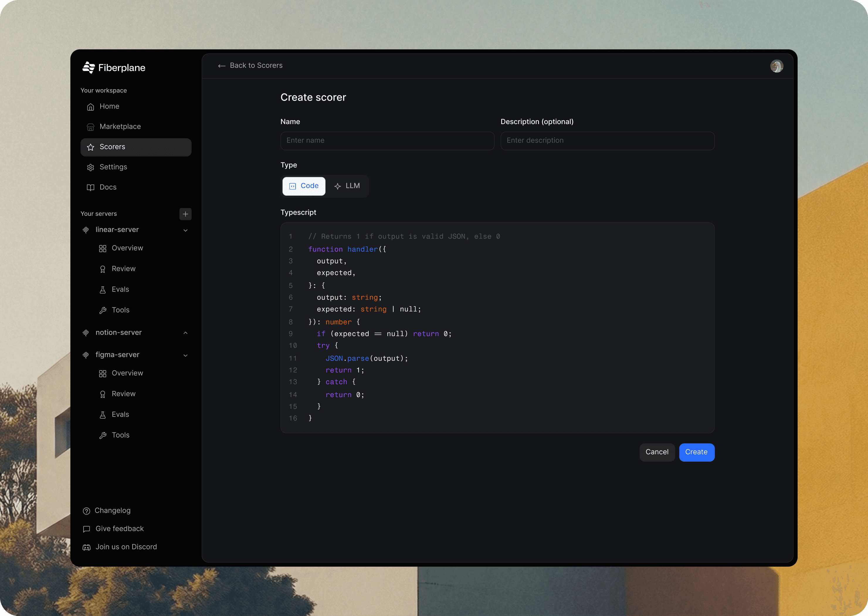
Task: Collapse the figma-server section chevron
Action: [x=185, y=356]
